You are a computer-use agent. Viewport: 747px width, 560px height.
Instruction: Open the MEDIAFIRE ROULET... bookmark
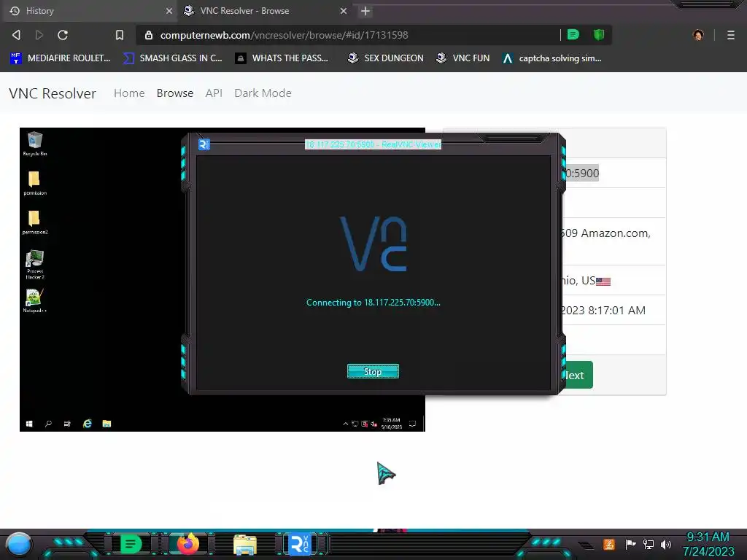(60, 58)
